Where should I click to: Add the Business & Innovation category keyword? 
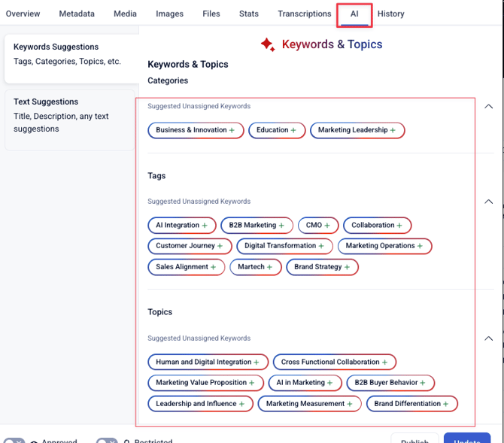click(x=232, y=130)
